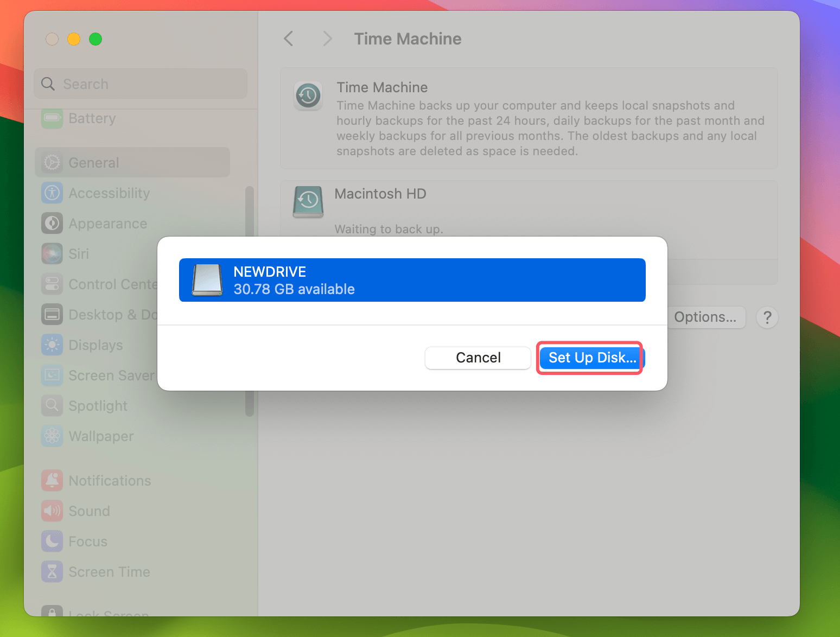The height and width of the screenshot is (637, 840).
Task: Click the Macintosh HD disk icon
Action: pyautogui.click(x=308, y=202)
